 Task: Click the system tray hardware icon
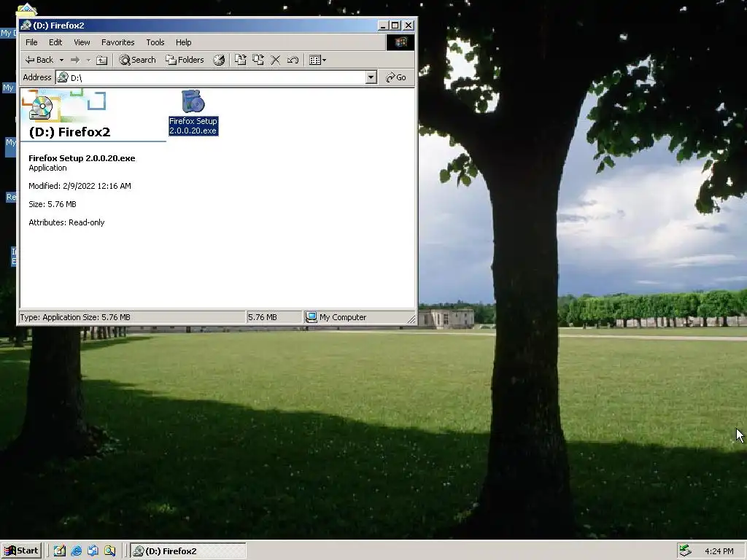click(685, 551)
